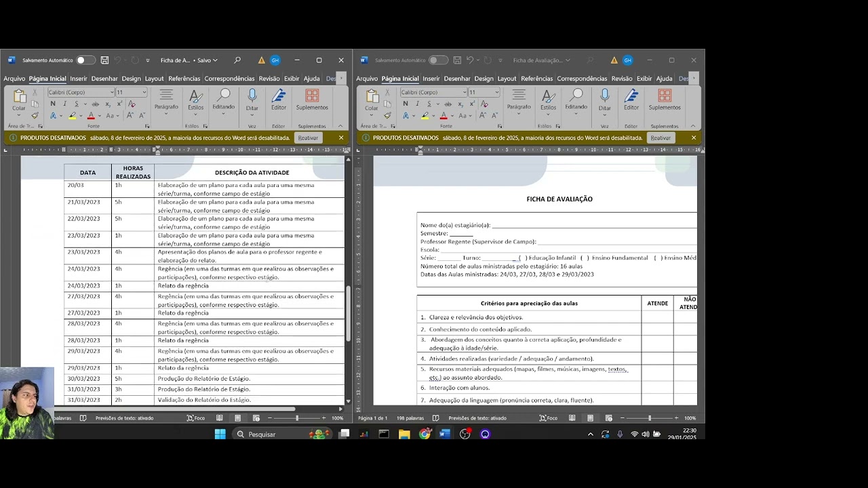Open File Explorer from the taskbar
The width and height of the screenshot is (868, 488).
click(404, 434)
